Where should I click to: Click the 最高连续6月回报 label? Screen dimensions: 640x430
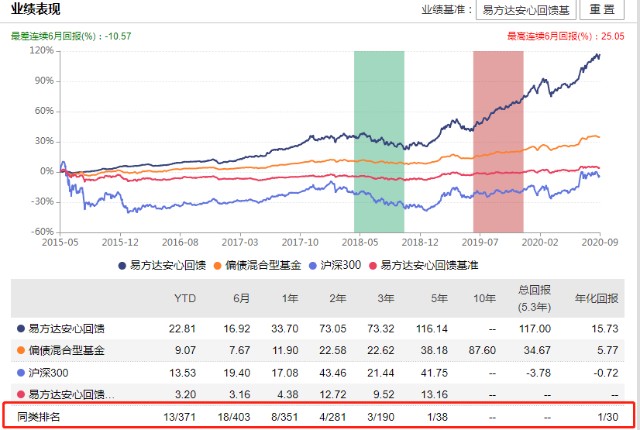click(x=549, y=36)
